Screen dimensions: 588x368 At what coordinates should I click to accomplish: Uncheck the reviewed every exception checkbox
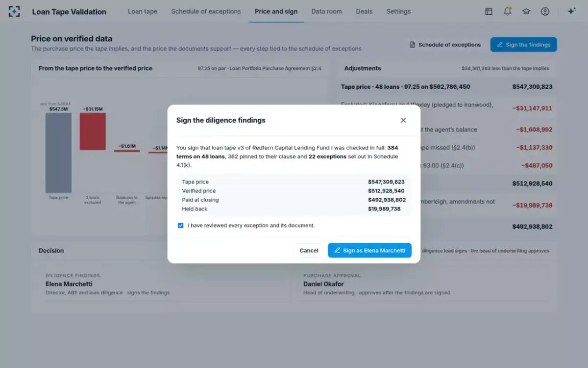[x=181, y=226]
